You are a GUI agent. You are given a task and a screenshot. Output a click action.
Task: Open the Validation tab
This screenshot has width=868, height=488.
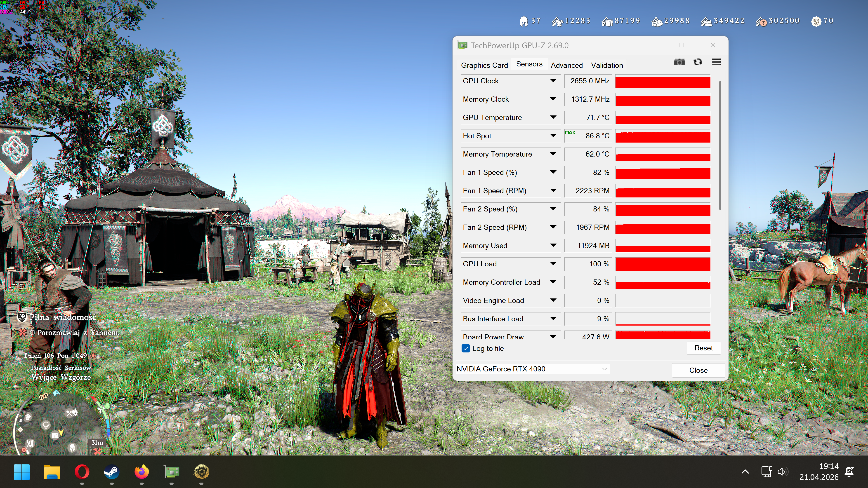[606, 65]
